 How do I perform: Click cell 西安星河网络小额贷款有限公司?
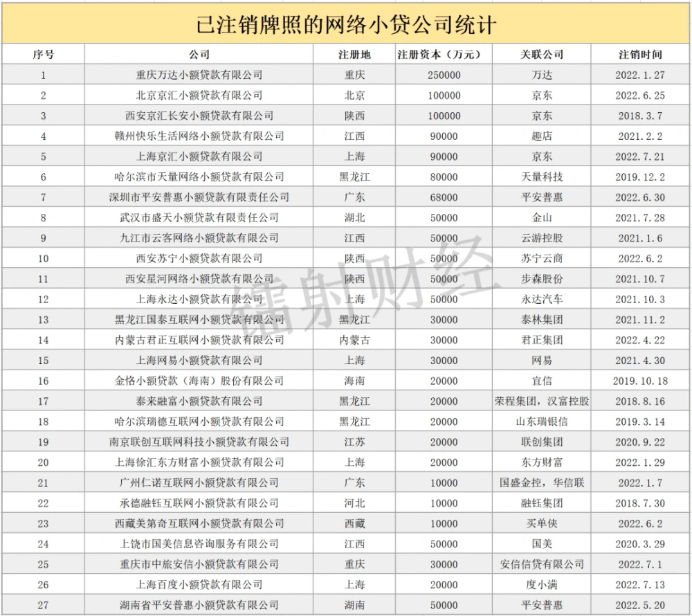tap(199, 279)
